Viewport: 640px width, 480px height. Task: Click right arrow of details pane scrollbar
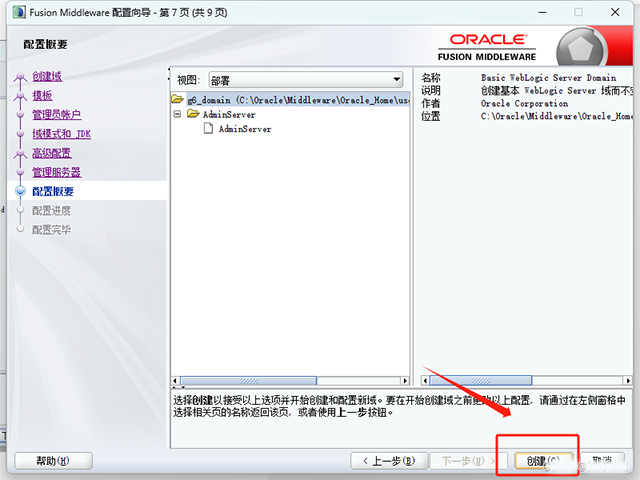pos(628,381)
